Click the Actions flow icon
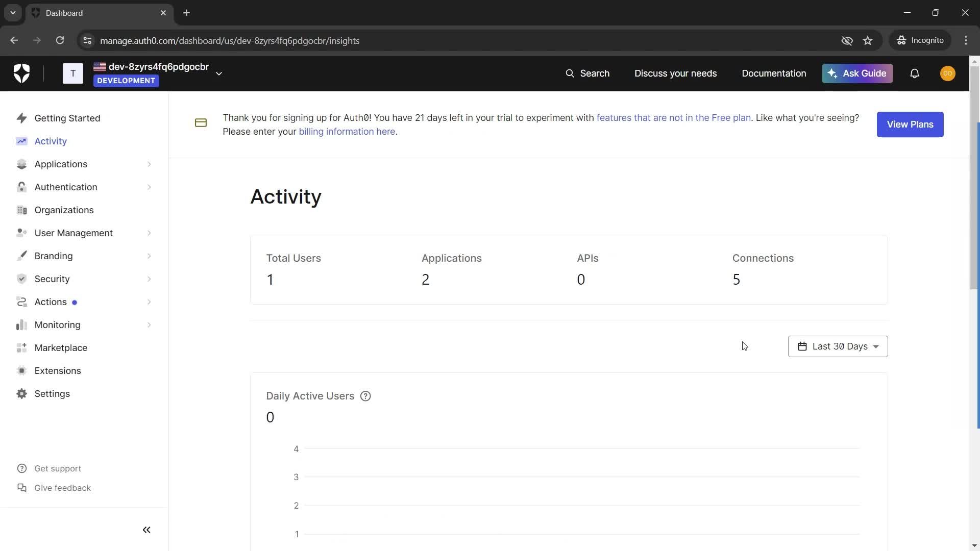The height and width of the screenshot is (551, 980). coord(21,302)
